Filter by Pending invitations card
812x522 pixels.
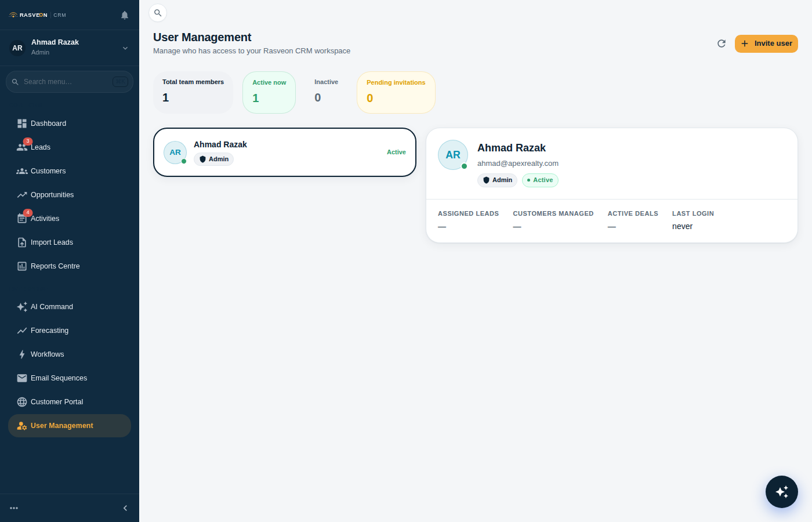pos(396,92)
